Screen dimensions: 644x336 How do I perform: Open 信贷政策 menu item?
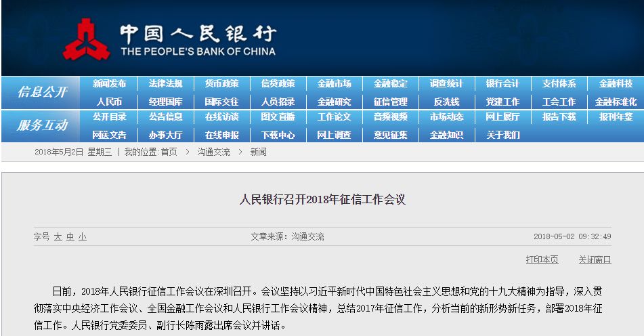(278, 84)
